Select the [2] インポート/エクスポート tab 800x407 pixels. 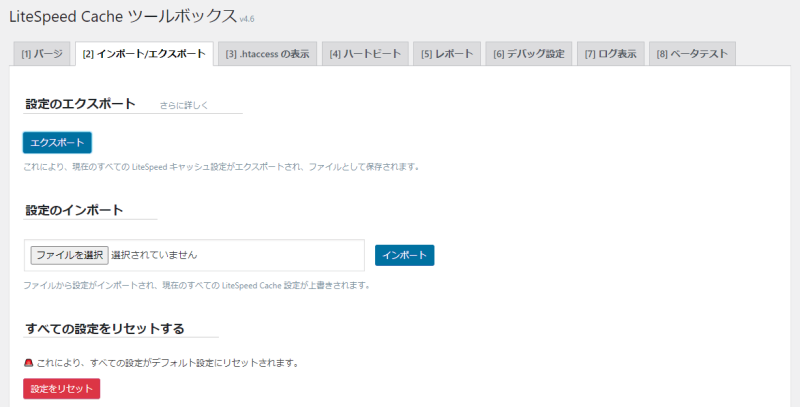tap(144, 54)
